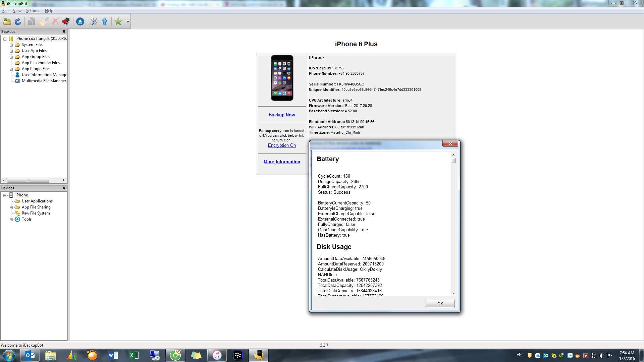Expand the System Files folder
Viewport: 644px width, 362px height.
[11, 45]
